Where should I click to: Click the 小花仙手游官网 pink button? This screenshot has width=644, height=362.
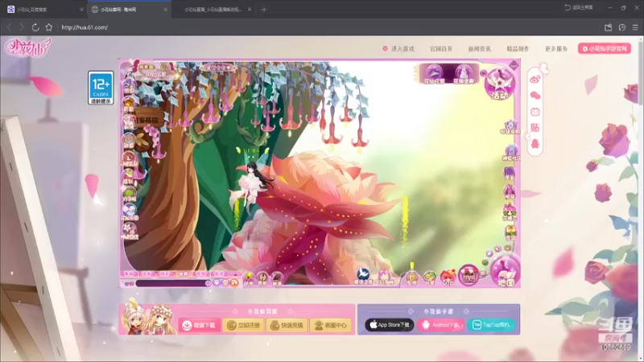coord(605,49)
